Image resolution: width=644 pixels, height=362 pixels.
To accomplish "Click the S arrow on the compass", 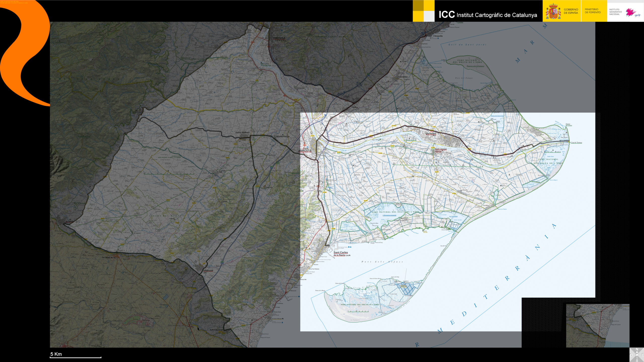I will point(637,358).
